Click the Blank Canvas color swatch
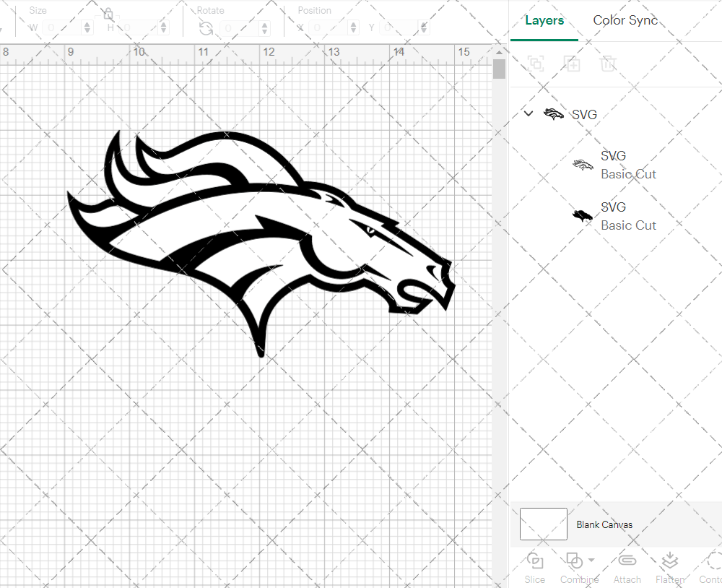 coord(543,524)
